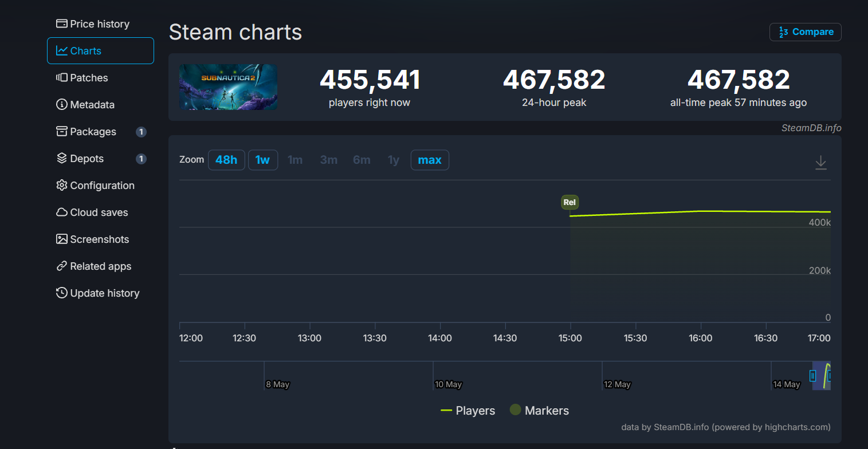The image size is (868, 449).
Task: Set chart zoom to 48h
Action: coord(226,160)
